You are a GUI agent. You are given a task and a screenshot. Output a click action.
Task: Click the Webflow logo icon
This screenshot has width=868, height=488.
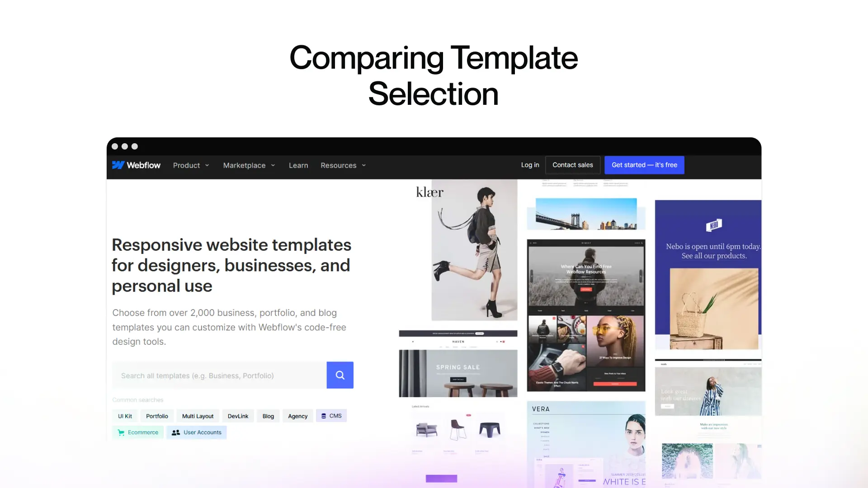118,165
